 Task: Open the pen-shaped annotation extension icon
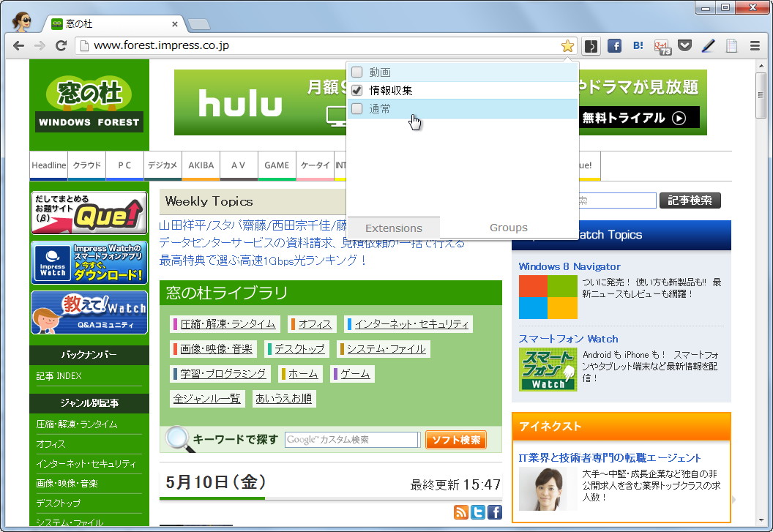[x=708, y=45]
